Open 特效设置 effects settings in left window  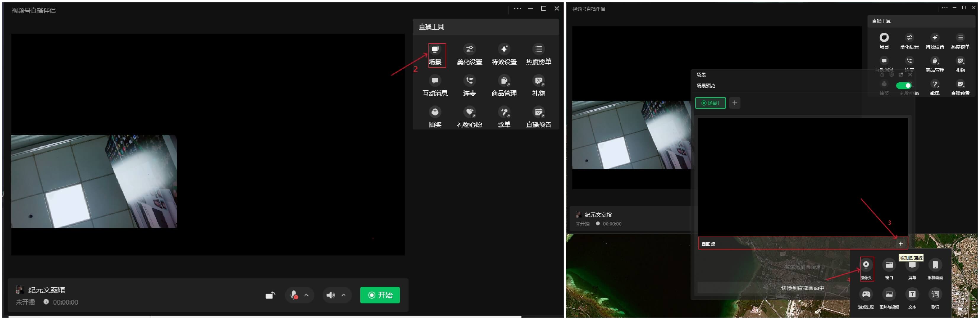pos(504,55)
